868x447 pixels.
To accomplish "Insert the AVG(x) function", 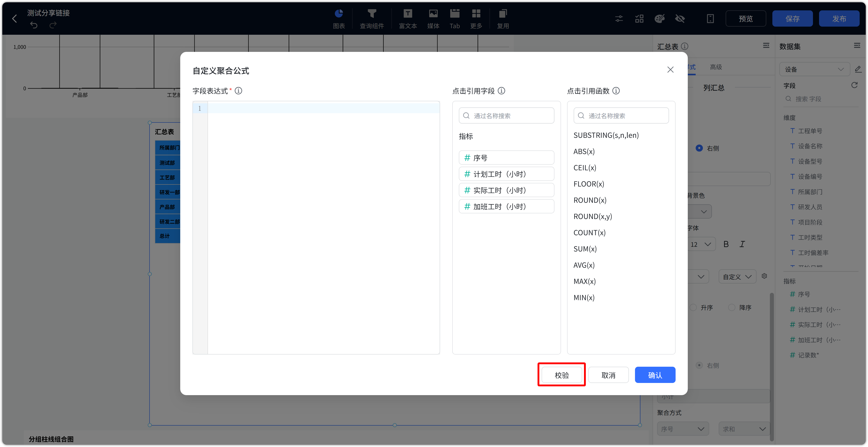I will click(584, 265).
